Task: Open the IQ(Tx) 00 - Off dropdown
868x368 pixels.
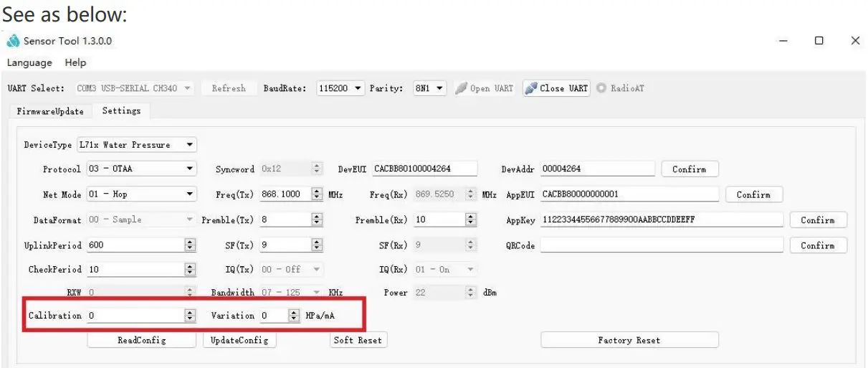Action: (291, 270)
